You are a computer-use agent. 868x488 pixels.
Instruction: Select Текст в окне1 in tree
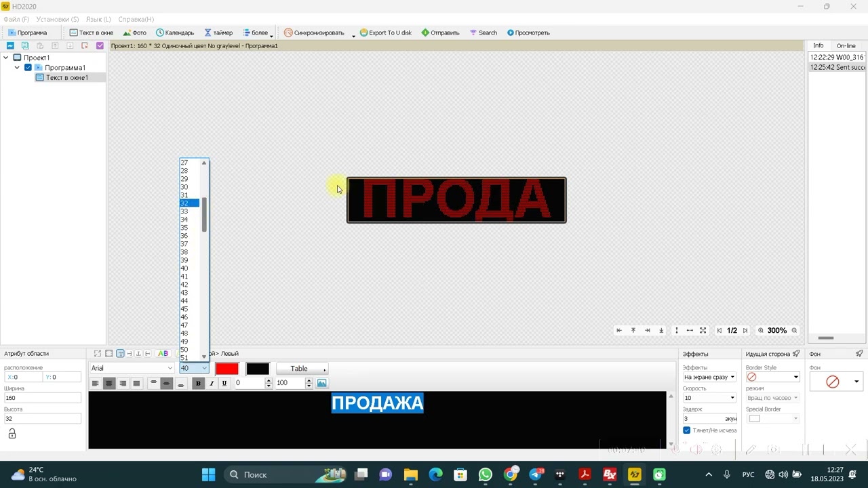(66, 77)
